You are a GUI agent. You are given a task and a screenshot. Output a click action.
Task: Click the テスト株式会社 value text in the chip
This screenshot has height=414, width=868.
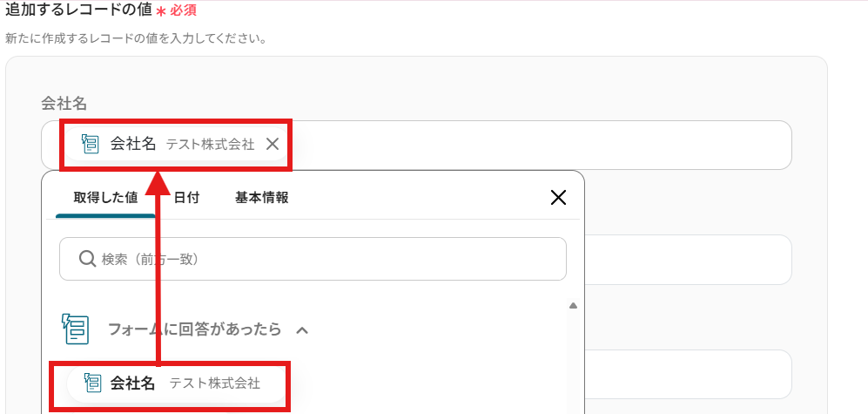(x=210, y=145)
